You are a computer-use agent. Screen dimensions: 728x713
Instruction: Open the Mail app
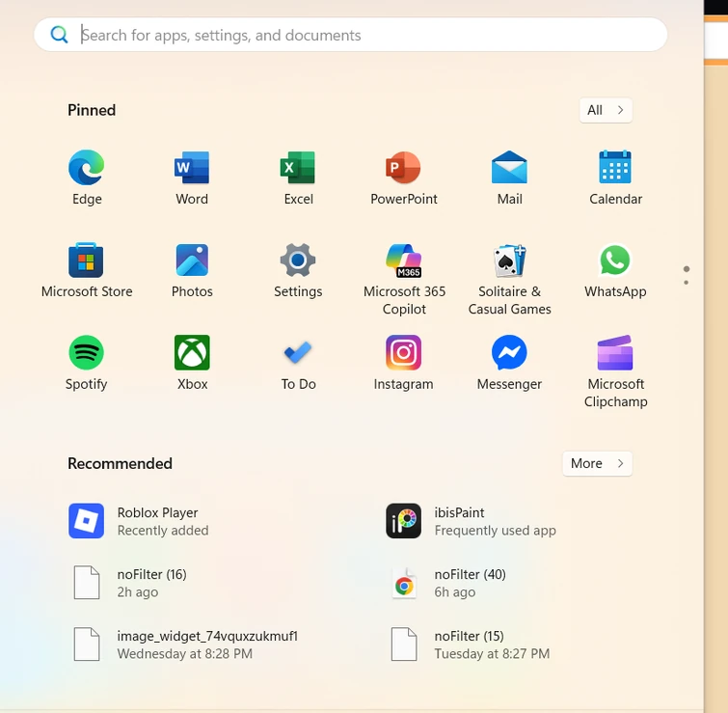click(509, 178)
